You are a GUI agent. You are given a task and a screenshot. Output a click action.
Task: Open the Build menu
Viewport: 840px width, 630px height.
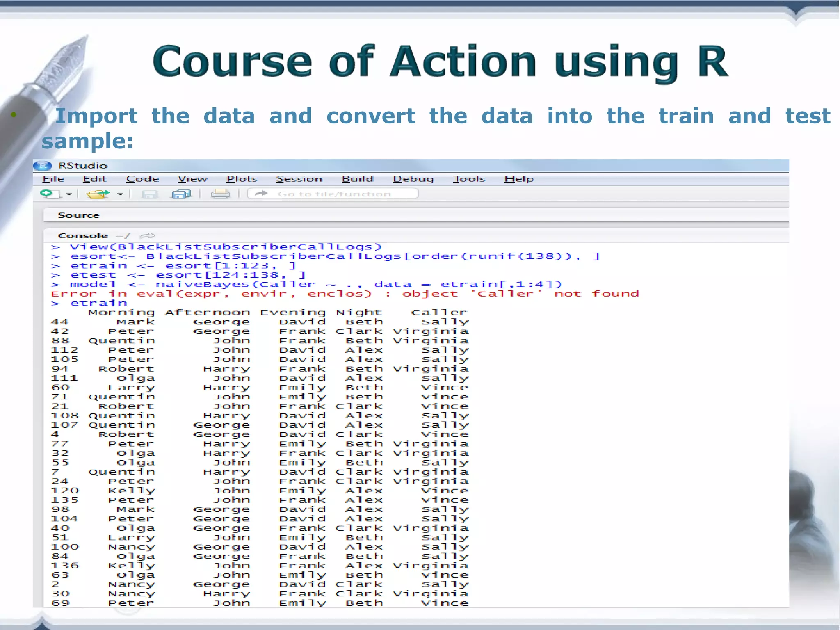358,179
